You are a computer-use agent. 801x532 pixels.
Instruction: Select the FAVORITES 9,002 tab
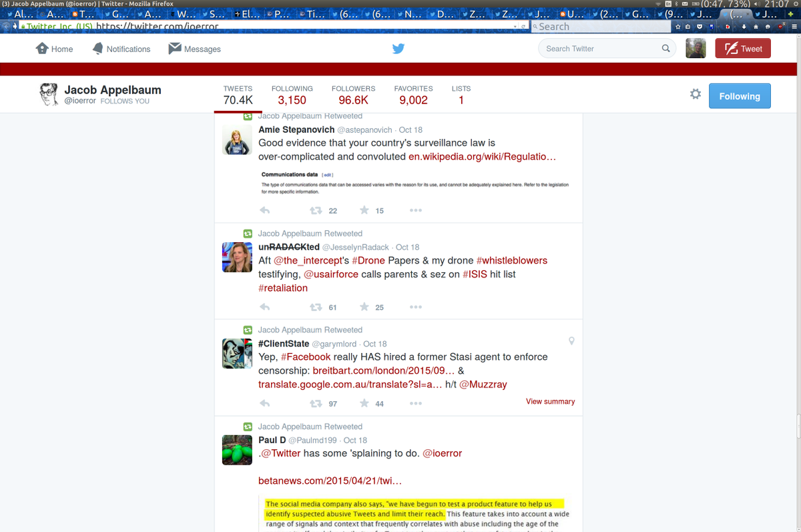(x=413, y=95)
